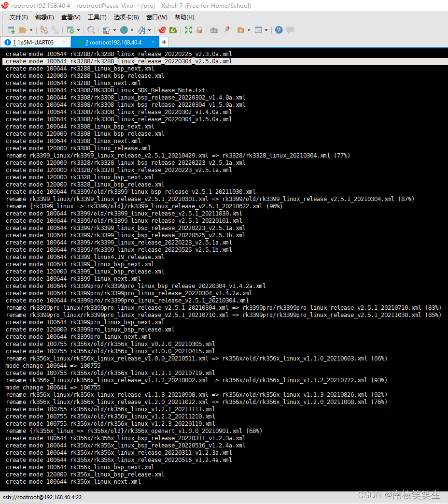Open the 编辑(E) menu
Screen dimensions: 448x504
[x=44, y=17]
